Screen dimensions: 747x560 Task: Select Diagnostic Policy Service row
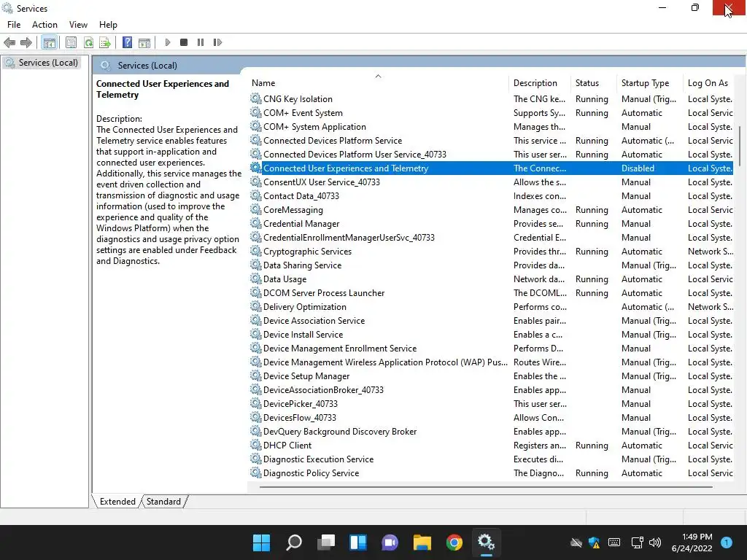click(491, 472)
